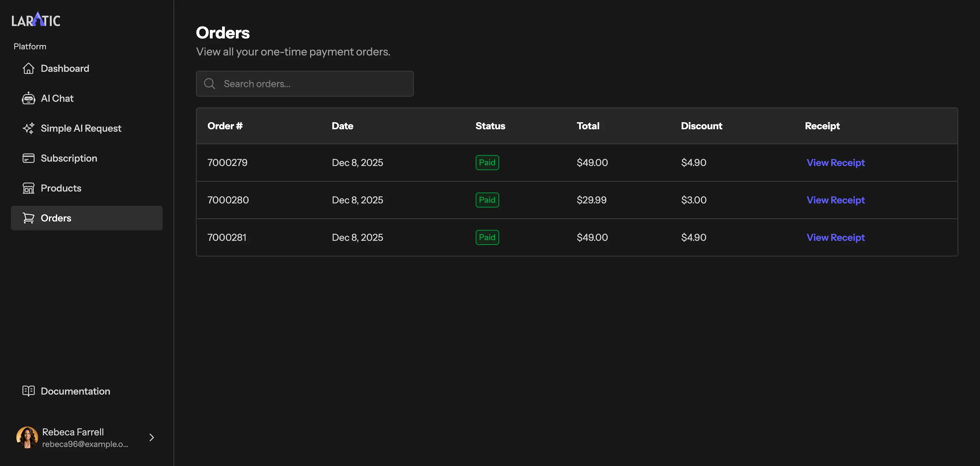View Receipt for order 7000279

pos(835,163)
